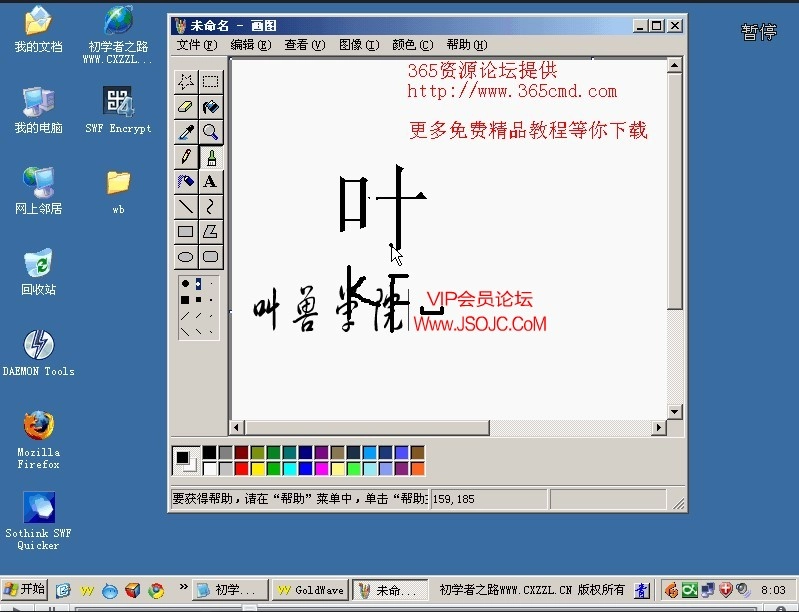The height and width of the screenshot is (612, 799).
Task: Click the horizontal scrollbar right arrow
Action: pos(659,428)
